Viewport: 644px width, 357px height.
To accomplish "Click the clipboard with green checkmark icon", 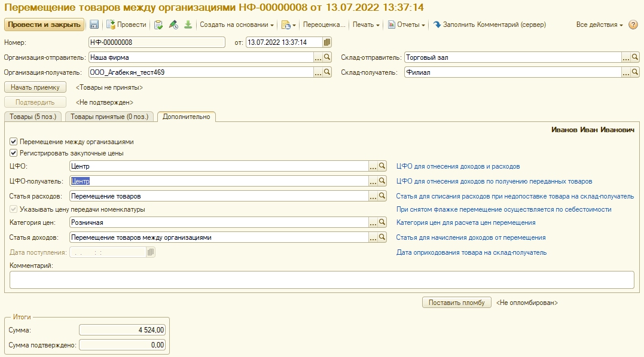I will (x=158, y=25).
